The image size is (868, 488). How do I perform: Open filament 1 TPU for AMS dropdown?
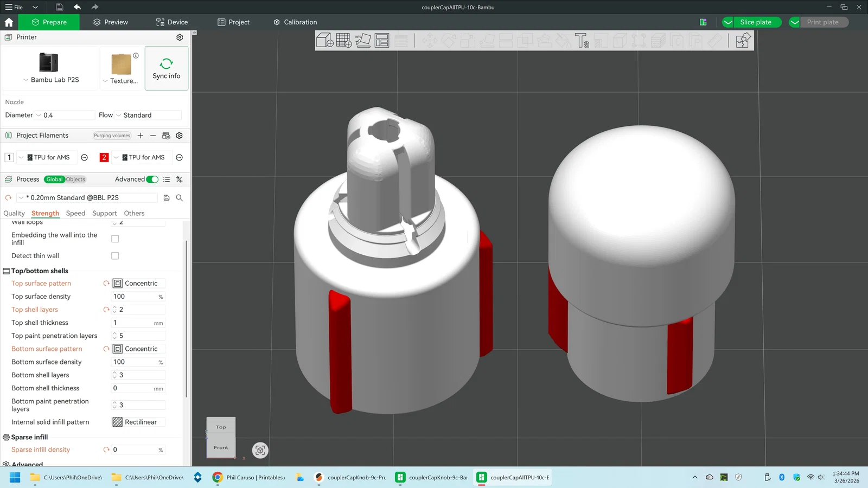[x=47, y=158]
